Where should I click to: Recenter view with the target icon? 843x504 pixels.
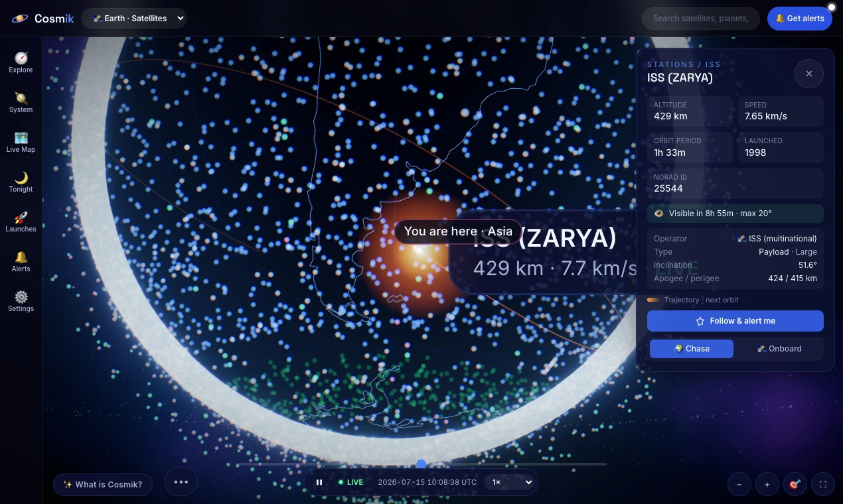[x=795, y=484]
